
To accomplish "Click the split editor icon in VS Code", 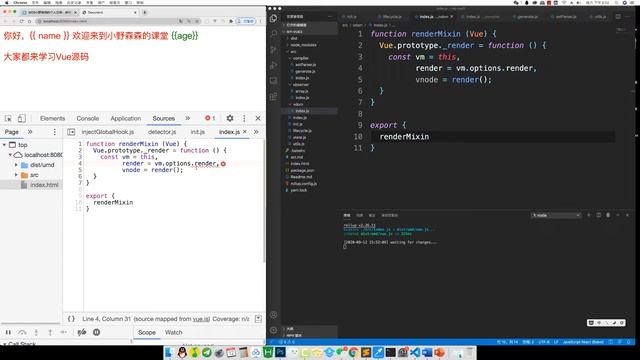I will click(x=618, y=17).
